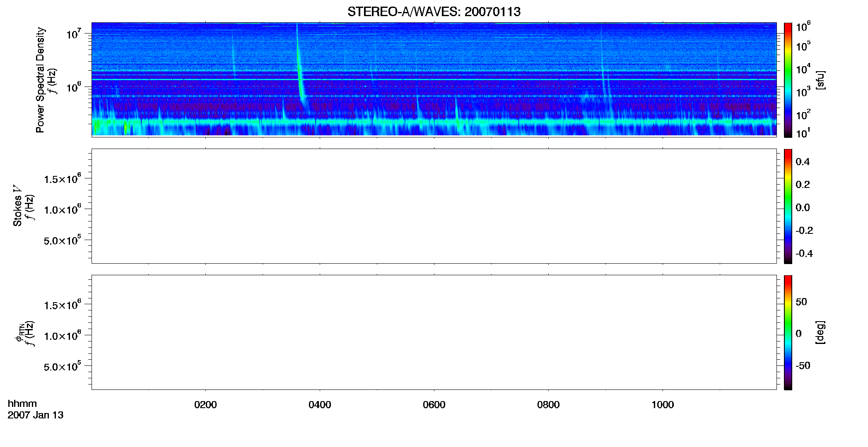Click the 0400 time tick label
Viewport: 868px width, 447px height.
click(x=320, y=405)
